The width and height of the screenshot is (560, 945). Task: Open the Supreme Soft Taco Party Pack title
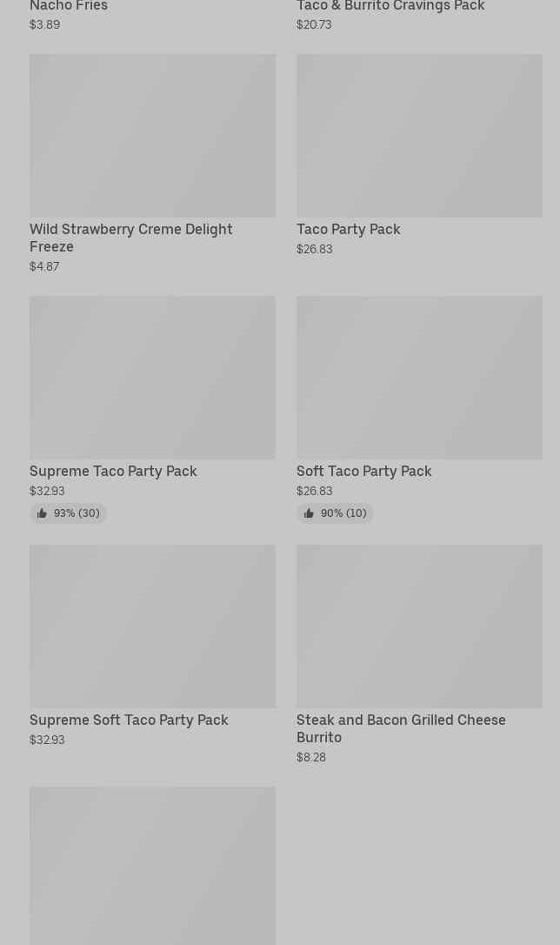click(129, 720)
